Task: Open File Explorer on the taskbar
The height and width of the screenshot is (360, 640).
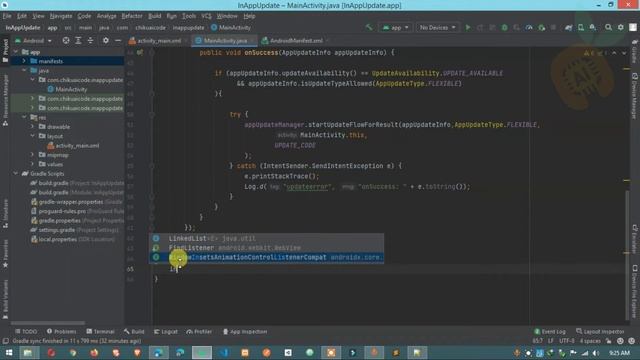Action: (x=28, y=353)
